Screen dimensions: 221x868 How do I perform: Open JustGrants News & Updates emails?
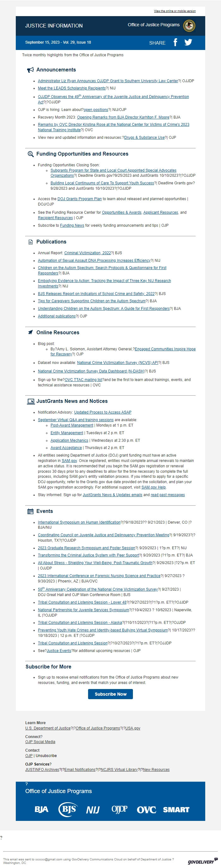[112, 495]
